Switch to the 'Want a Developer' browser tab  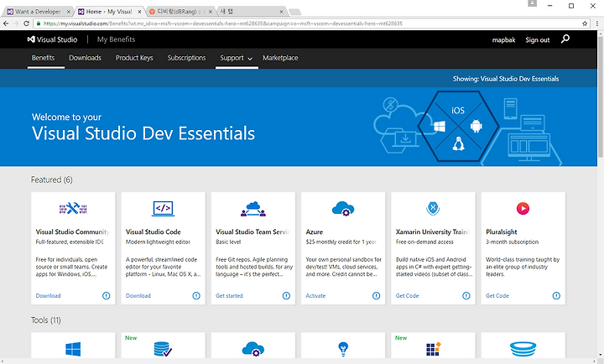coord(38,12)
